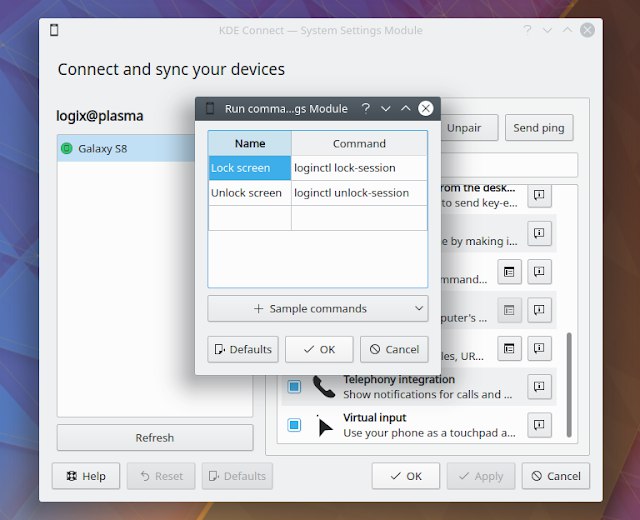640x520 pixels.
Task: Minimize the Run commands dialog
Action: (x=385, y=109)
